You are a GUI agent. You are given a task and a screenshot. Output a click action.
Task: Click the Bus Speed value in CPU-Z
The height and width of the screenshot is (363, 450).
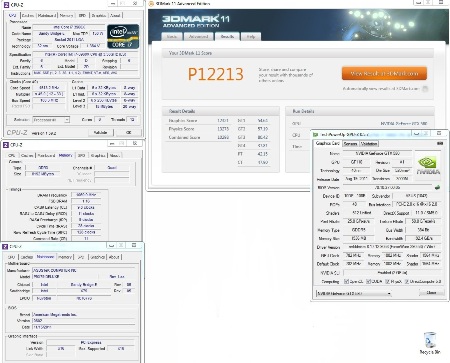pos(49,100)
